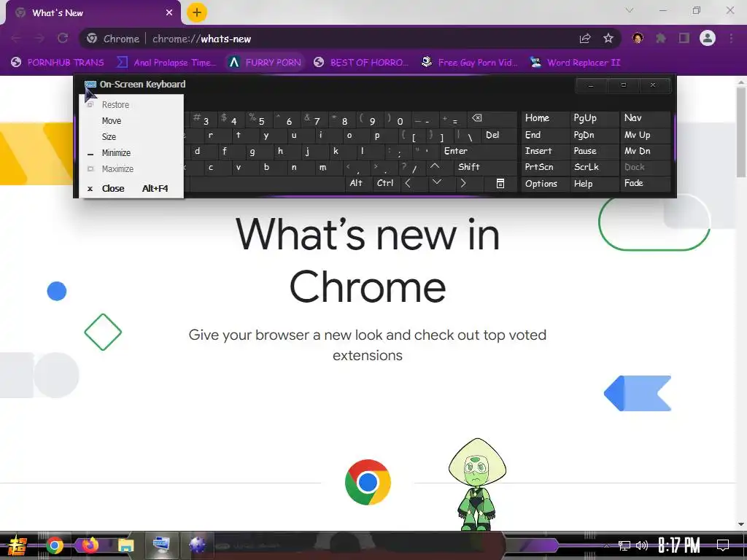Tap the Insert key
Screen dimensions: 747x560
click(545, 151)
